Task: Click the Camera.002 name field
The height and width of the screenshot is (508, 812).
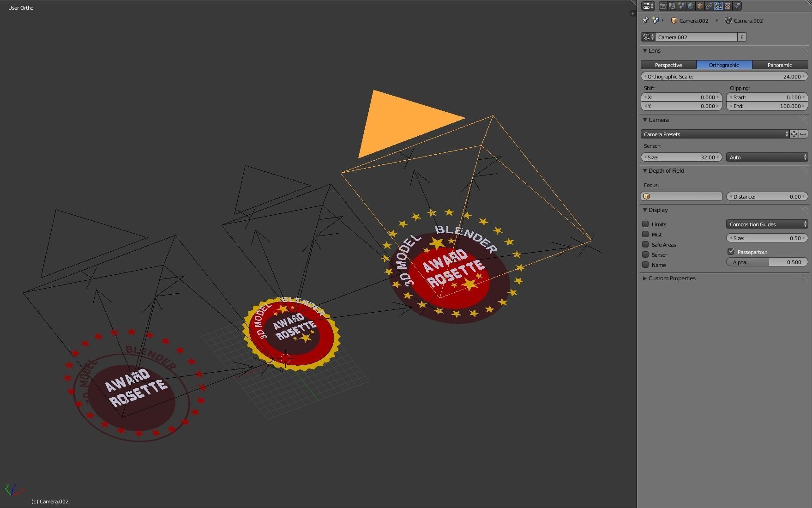Action: 696,37
